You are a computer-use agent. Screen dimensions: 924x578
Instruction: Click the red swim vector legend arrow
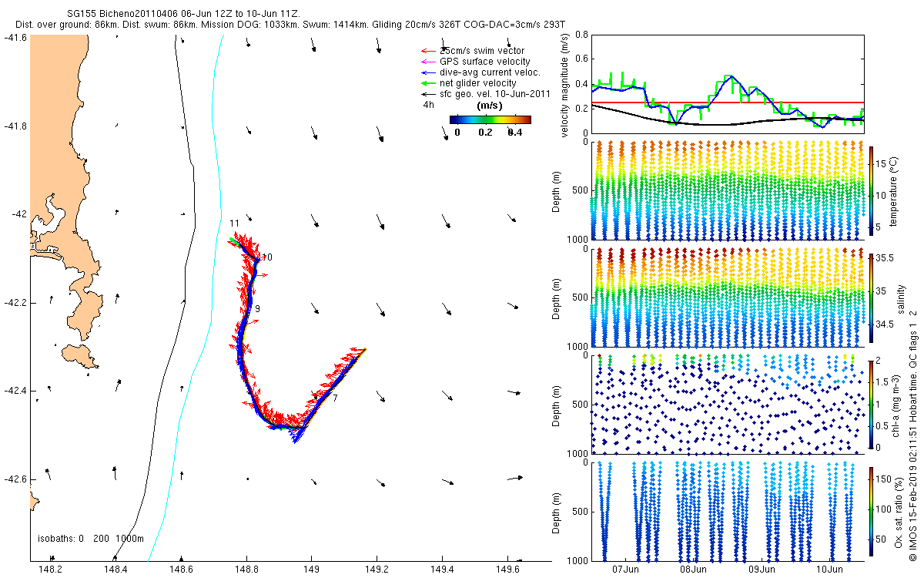click(428, 51)
